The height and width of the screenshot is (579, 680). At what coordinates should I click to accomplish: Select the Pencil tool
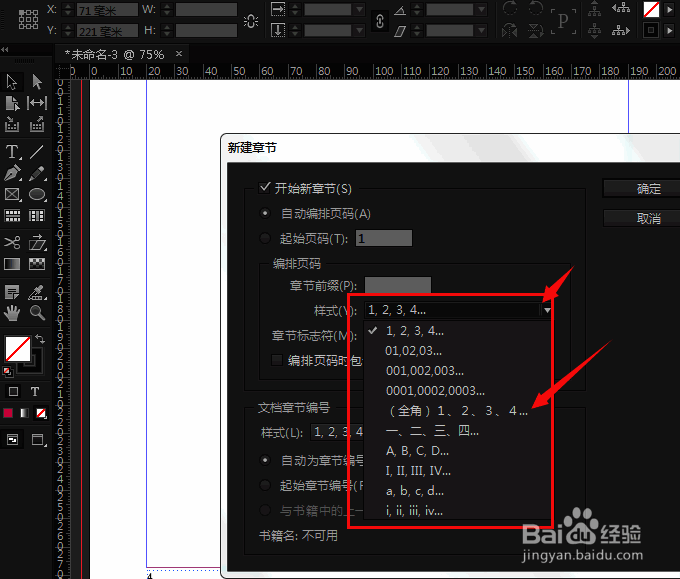pyautogui.click(x=37, y=174)
